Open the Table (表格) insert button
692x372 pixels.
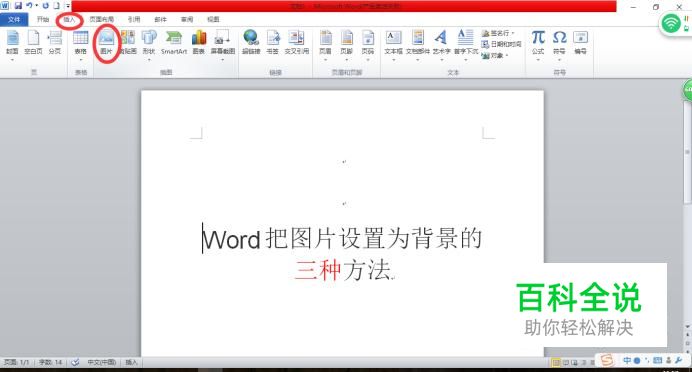(80, 42)
